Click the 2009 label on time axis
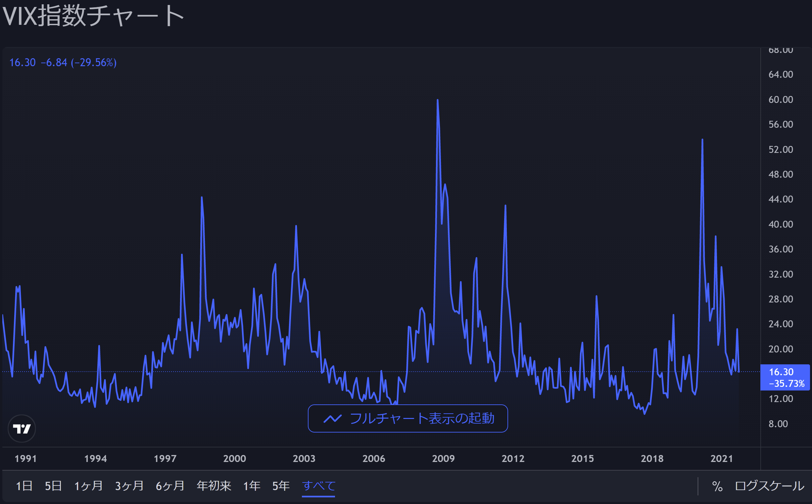The width and height of the screenshot is (812, 504). coord(443,459)
